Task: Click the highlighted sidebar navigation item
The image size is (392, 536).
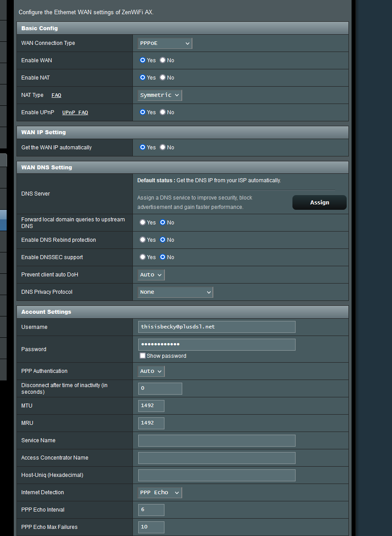Action: 3,220
